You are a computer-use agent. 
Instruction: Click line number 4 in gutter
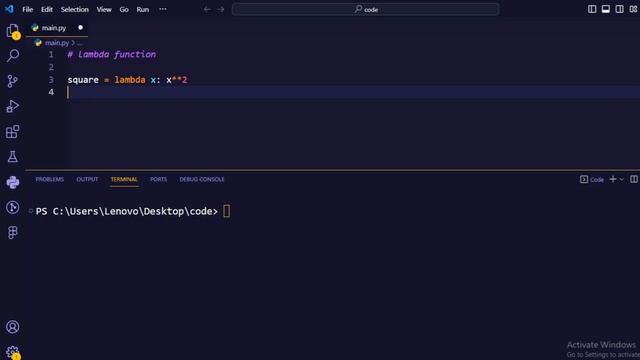click(51, 92)
